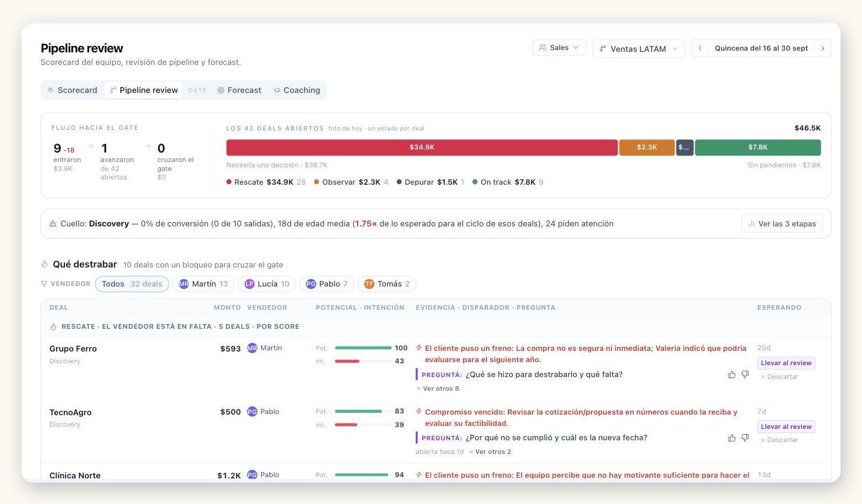Screen dimensions: 862x504
Task: Click Llevar al review for Grupo Ferro
Action: pos(786,363)
